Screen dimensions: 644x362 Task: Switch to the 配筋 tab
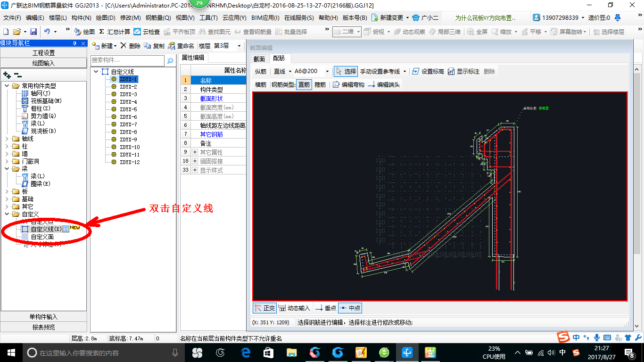pos(279,58)
